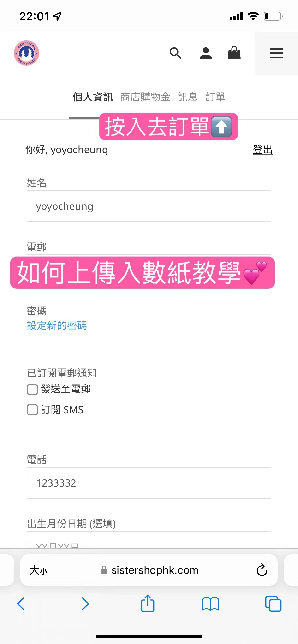Click 設定新的密碼 link
Image resolution: width=298 pixels, height=644 pixels.
57,326
